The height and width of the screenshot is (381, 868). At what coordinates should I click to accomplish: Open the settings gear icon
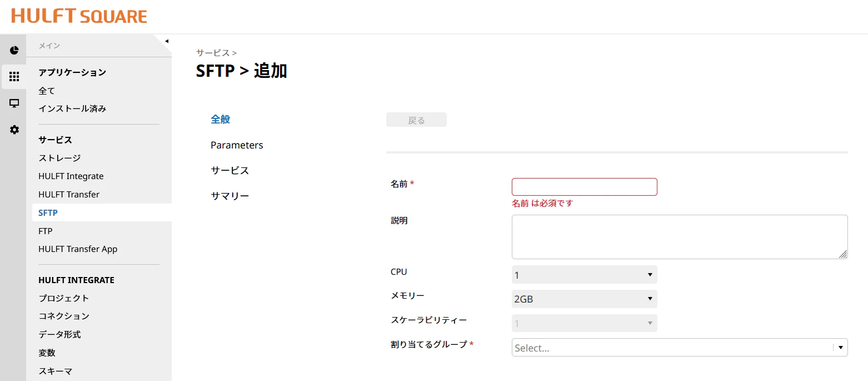coord(14,130)
